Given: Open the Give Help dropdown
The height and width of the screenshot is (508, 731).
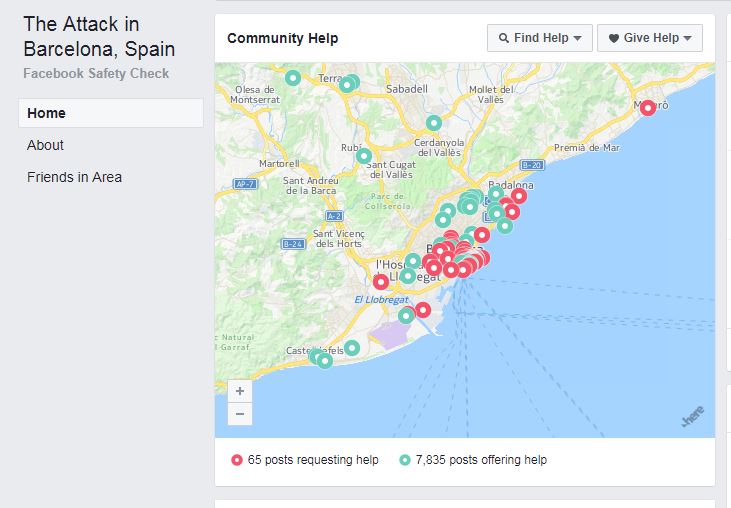Looking at the screenshot, I should [x=649, y=38].
